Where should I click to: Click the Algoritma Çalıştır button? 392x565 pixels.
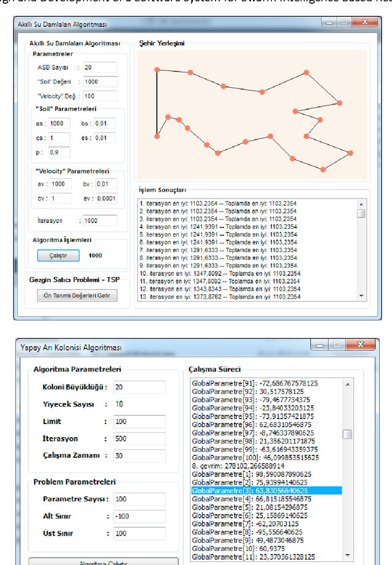104,562
